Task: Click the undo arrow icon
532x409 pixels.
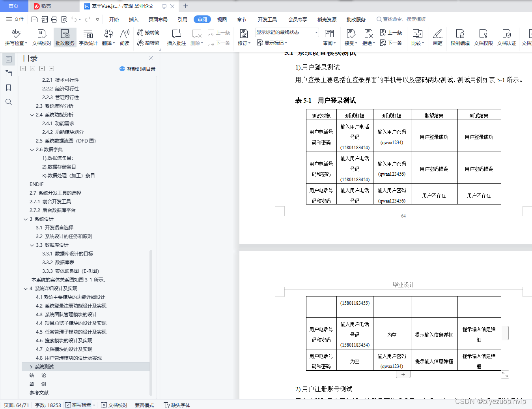Action: pyautogui.click(x=74, y=19)
